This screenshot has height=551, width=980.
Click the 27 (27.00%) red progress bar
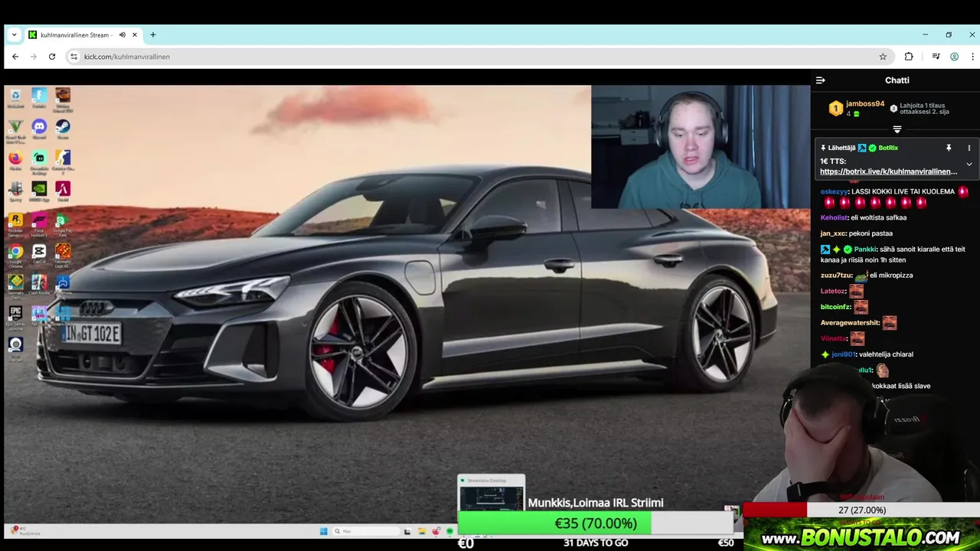coord(861,510)
